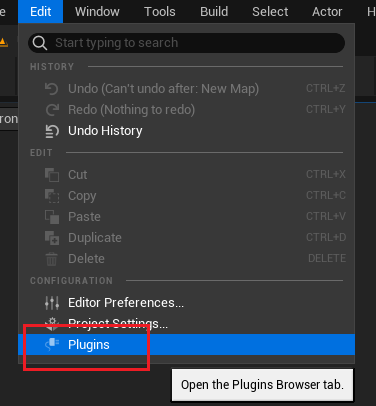Click the Plugins plug icon
Image resolution: width=376 pixels, height=406 pixels.
tap(52, 345)
